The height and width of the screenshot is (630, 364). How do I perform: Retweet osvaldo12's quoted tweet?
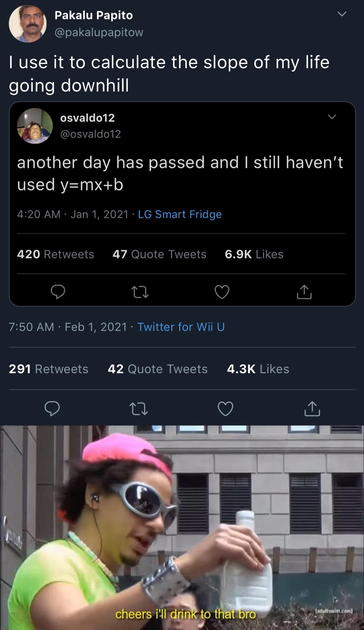coord(140,292)
